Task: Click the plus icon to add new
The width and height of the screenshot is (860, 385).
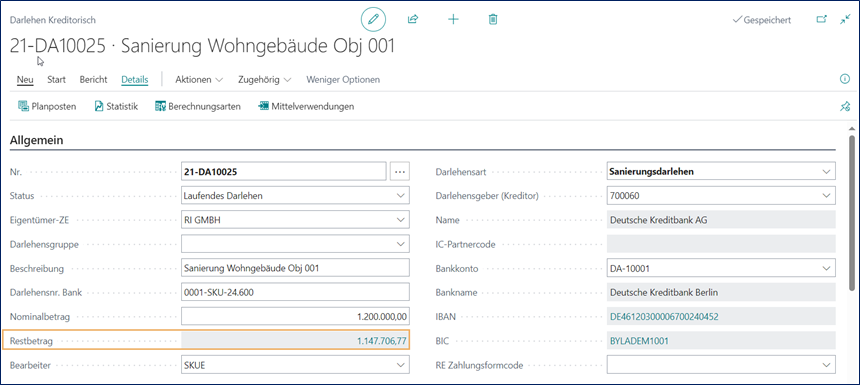Action: (x=453, y=20)
